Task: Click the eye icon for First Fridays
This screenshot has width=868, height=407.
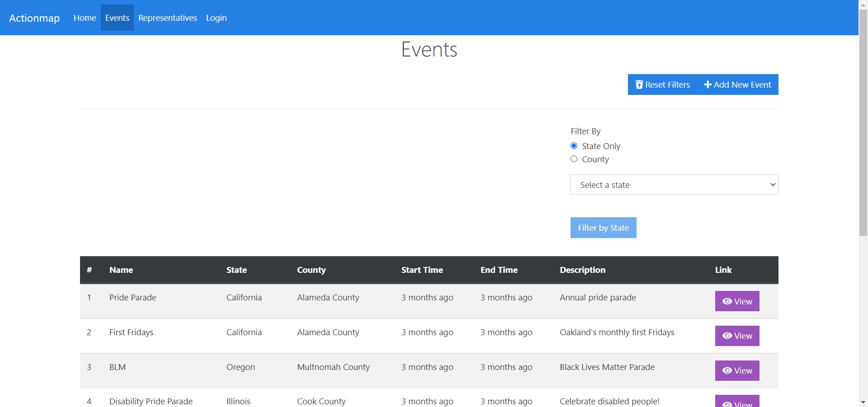Action: 727,336
